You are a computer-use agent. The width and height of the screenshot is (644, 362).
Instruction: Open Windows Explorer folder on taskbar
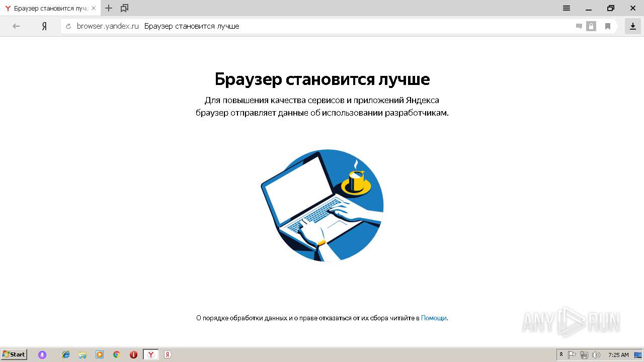coord(83,354)
